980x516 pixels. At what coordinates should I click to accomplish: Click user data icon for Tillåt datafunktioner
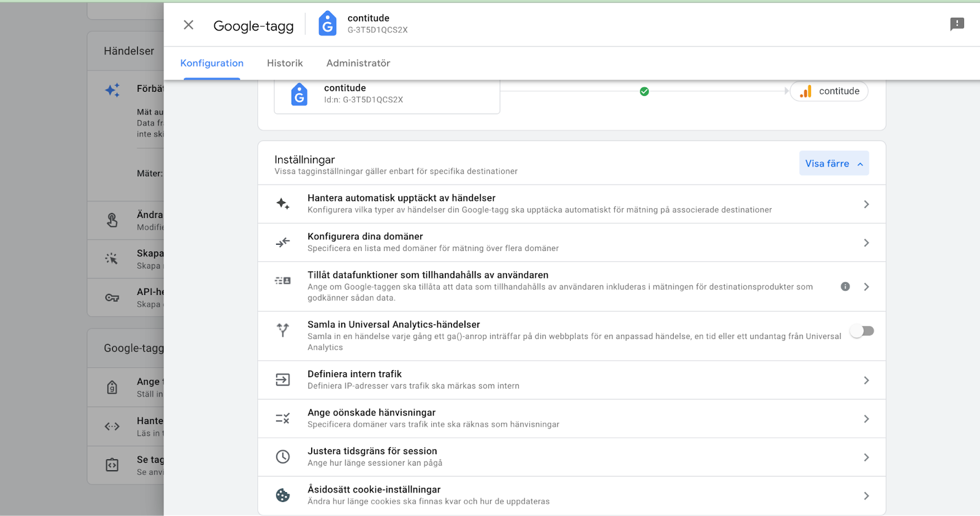pyautogui.click(x=283, y=280)
